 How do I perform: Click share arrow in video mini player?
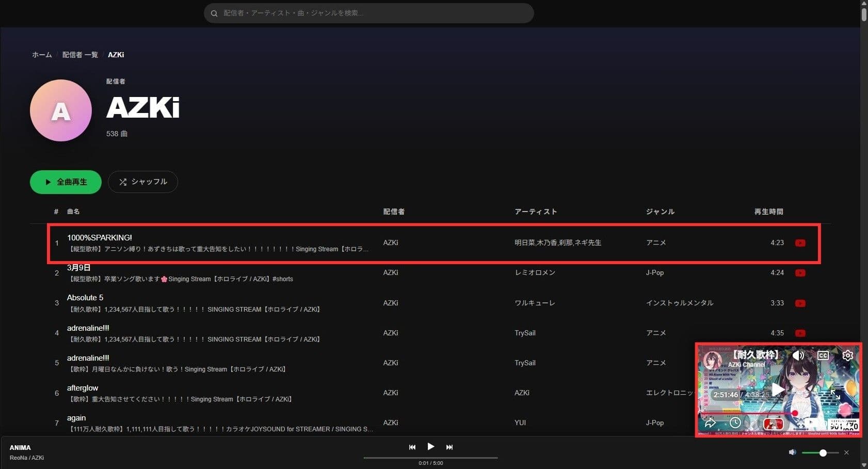coord(710,423)
